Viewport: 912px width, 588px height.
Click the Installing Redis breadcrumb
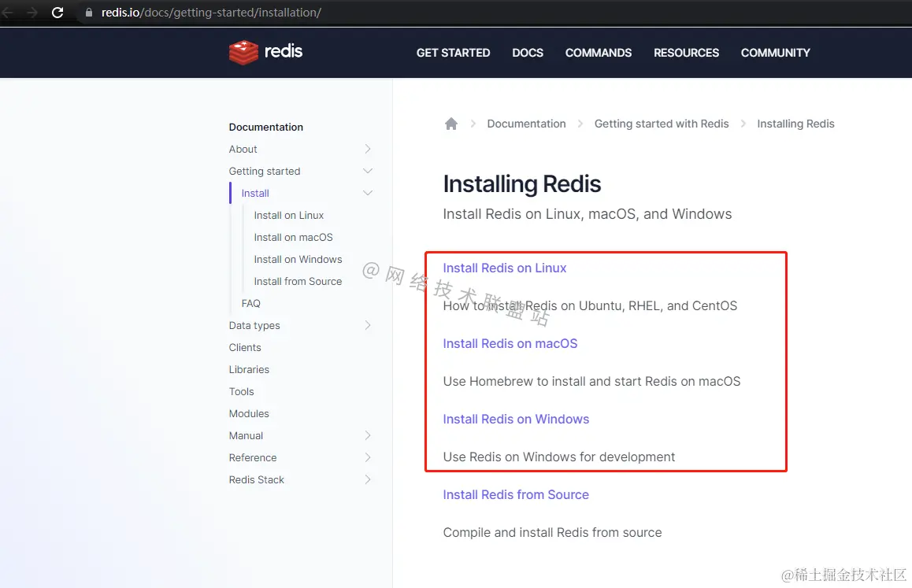795,124
